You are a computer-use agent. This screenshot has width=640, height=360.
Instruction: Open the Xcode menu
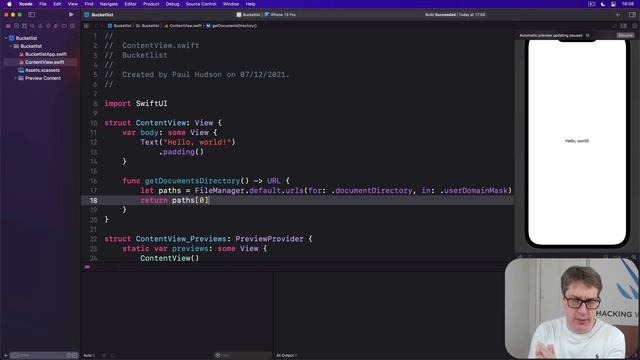point(26,4)
